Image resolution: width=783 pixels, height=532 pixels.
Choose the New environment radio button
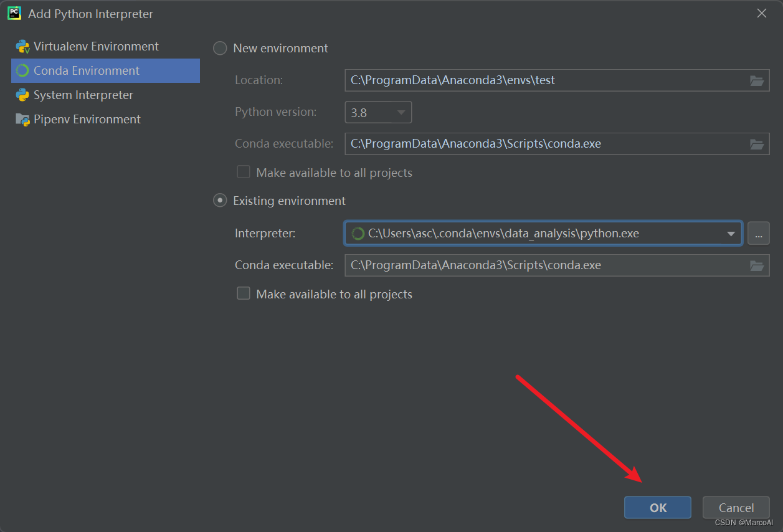(x=220, y=49)
